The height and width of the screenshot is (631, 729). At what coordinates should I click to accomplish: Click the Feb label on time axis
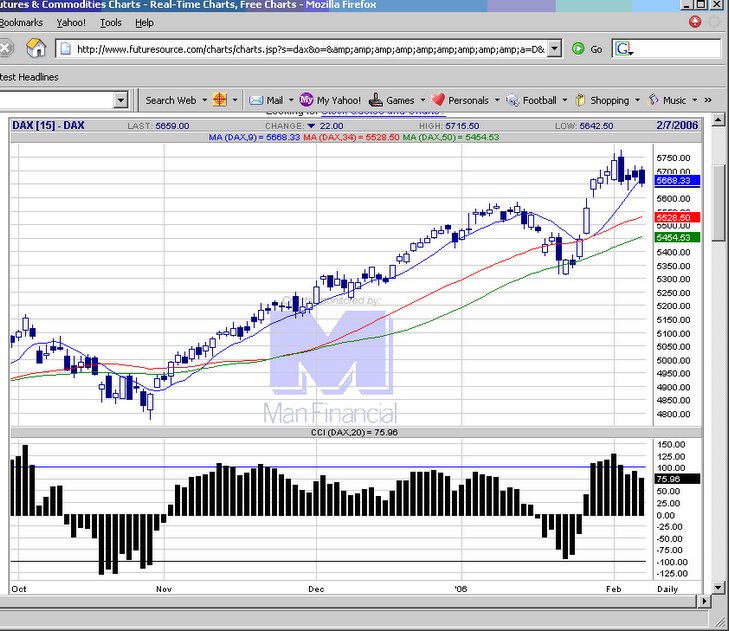[x=614, y=589]
